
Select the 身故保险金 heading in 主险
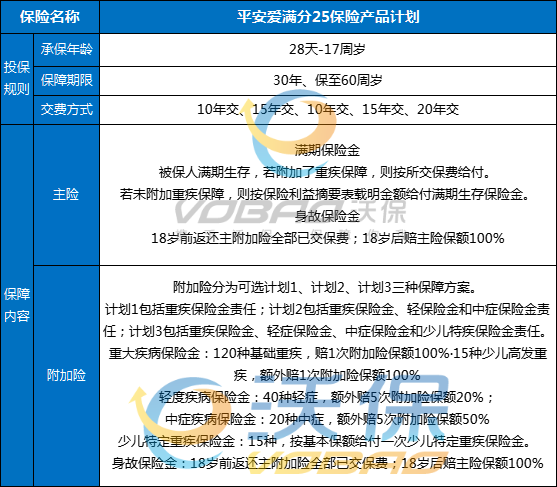(x=328, y=216)
